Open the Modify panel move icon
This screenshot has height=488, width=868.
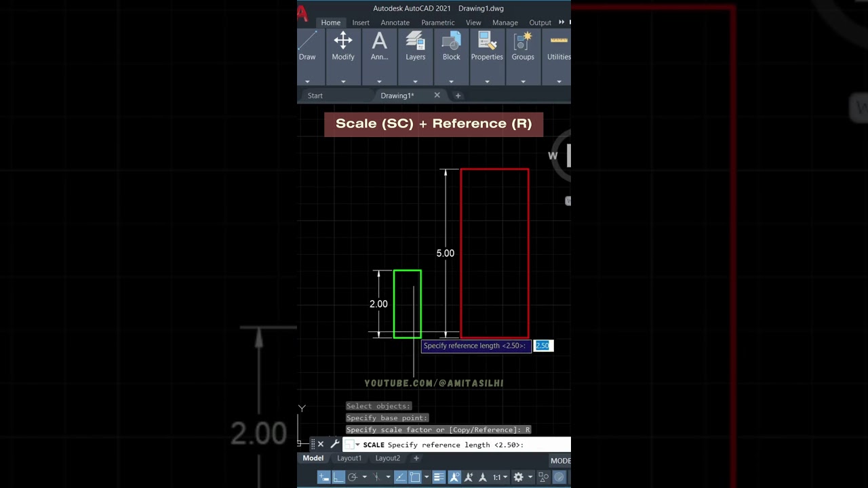click(343, 41)
